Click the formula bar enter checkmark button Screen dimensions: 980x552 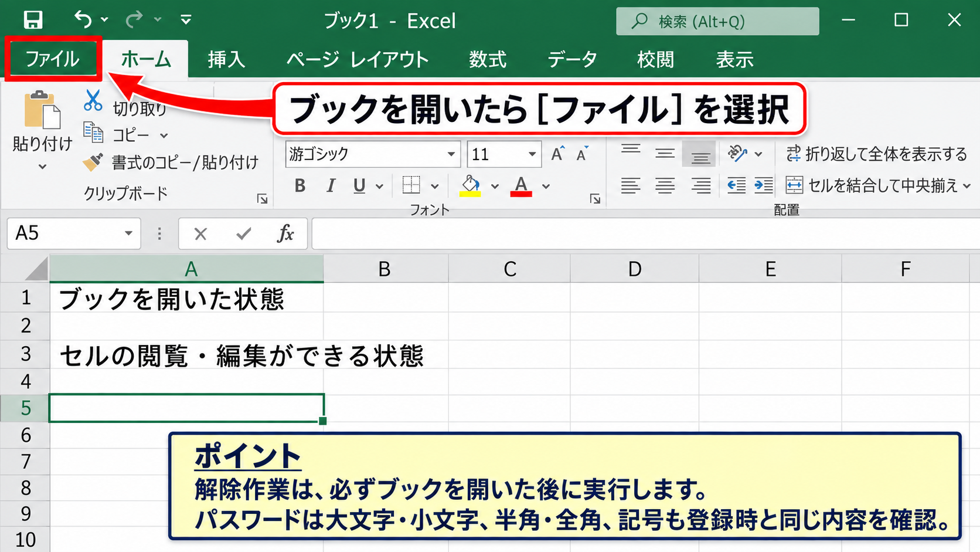(x=244, y=234)
